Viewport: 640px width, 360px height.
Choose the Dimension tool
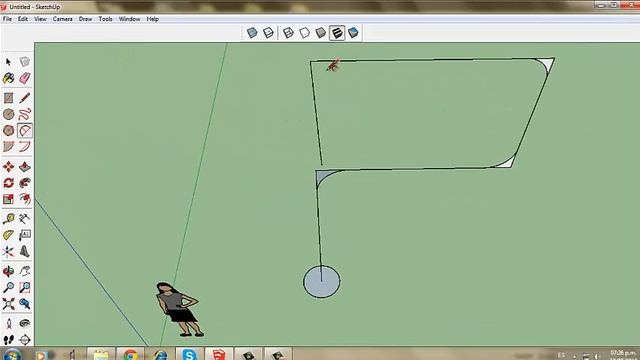pyautogui.click(x=24, y=219)
